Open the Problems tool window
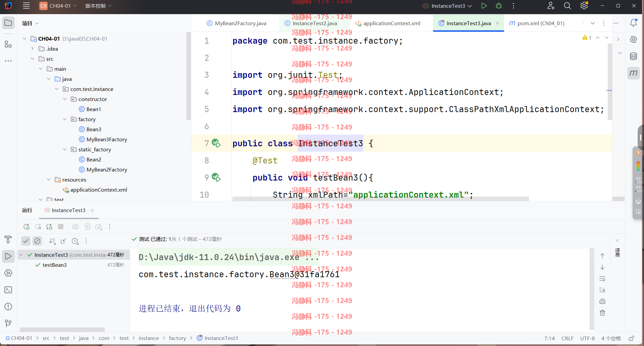 point(8,306)
